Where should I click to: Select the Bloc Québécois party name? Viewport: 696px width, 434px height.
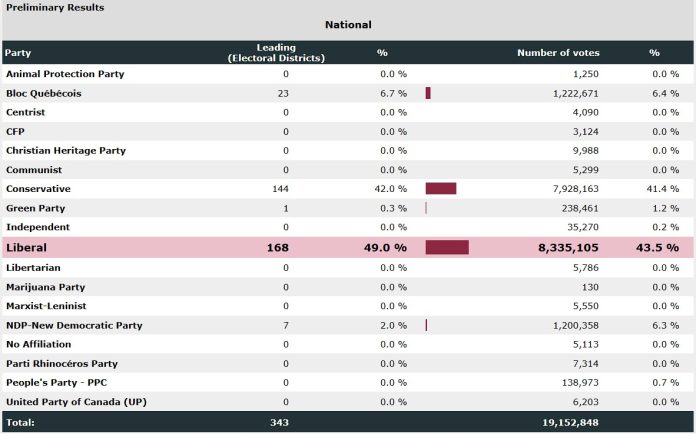pos(44,93)
